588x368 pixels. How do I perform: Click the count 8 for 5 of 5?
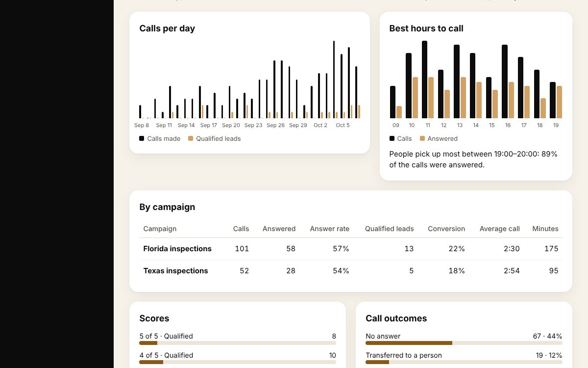coord(334,336)
